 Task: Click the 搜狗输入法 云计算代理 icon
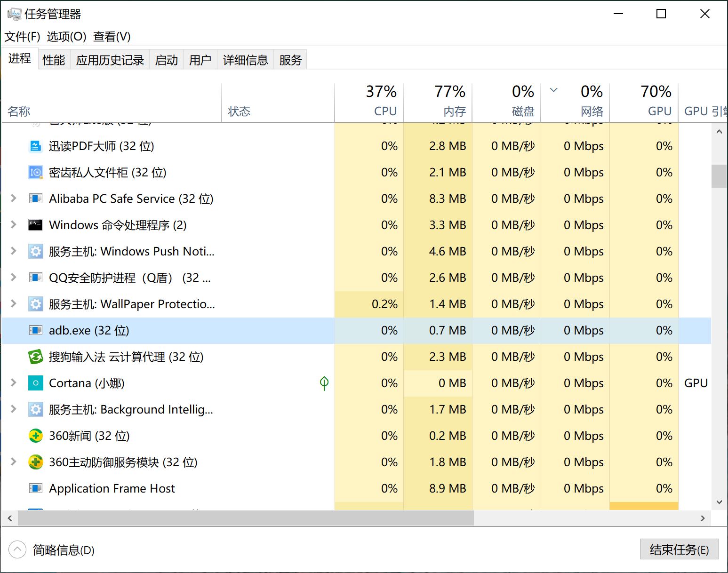(35, 357)
